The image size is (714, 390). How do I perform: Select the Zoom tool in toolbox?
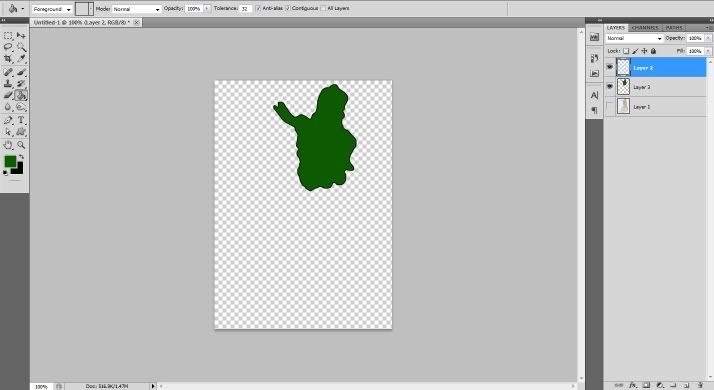tap(21, 145)
